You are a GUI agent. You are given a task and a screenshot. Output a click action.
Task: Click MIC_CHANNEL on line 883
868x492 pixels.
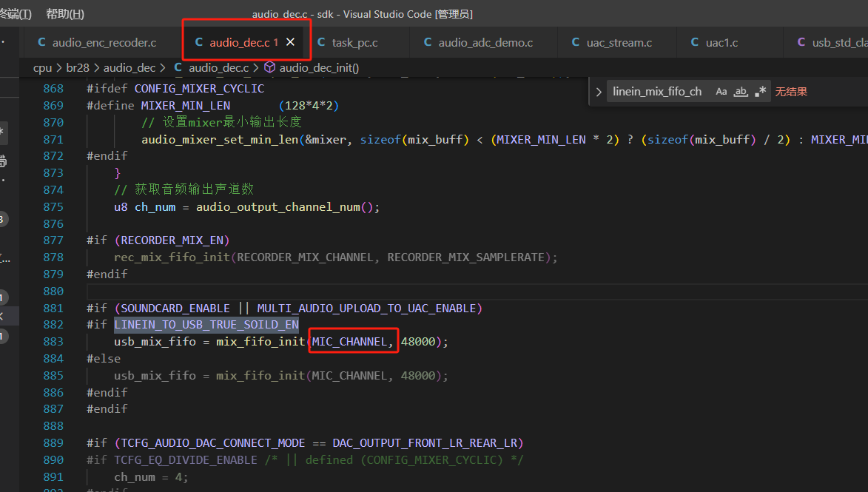349,342
